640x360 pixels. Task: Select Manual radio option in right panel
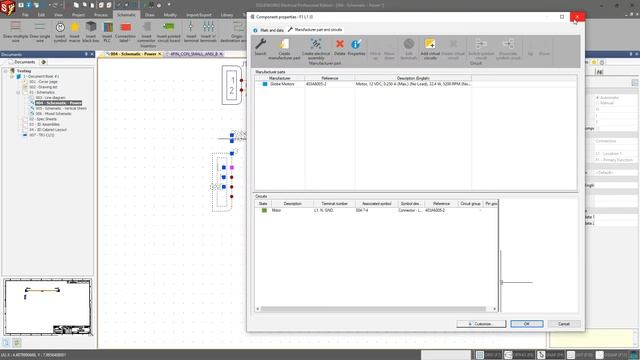(x=597, y=103)
